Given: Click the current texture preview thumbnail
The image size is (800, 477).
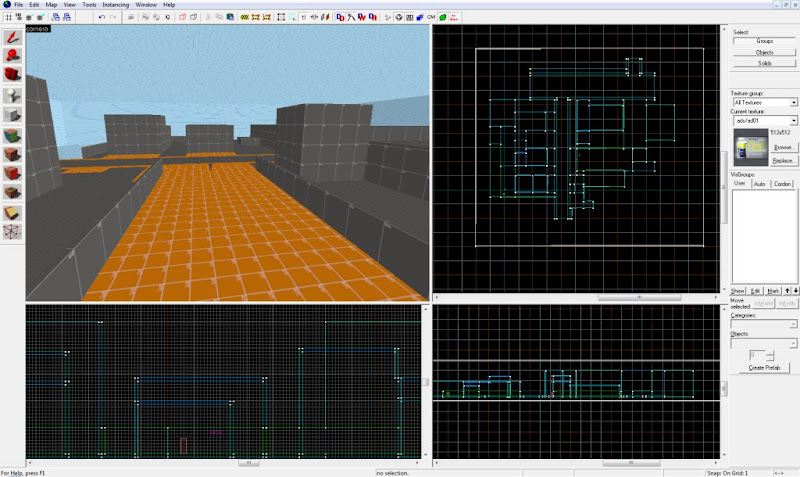Looking at the screenshot, I should click(x=751, y=147).
